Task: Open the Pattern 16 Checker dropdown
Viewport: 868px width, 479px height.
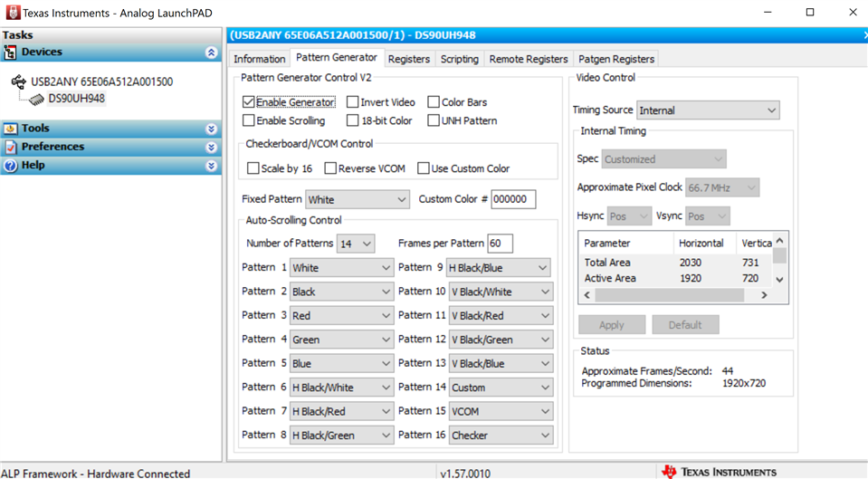Action: point(501,436)
